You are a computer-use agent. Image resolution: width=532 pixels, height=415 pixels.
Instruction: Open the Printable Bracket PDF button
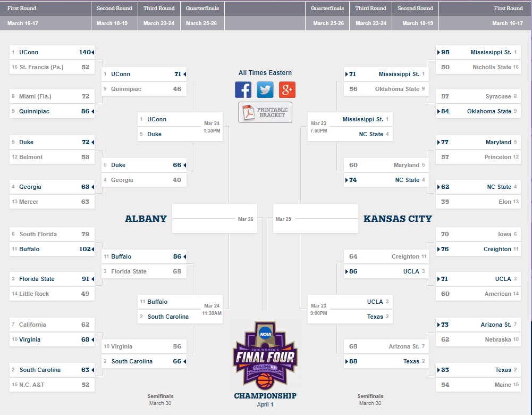tap(265, 112)
